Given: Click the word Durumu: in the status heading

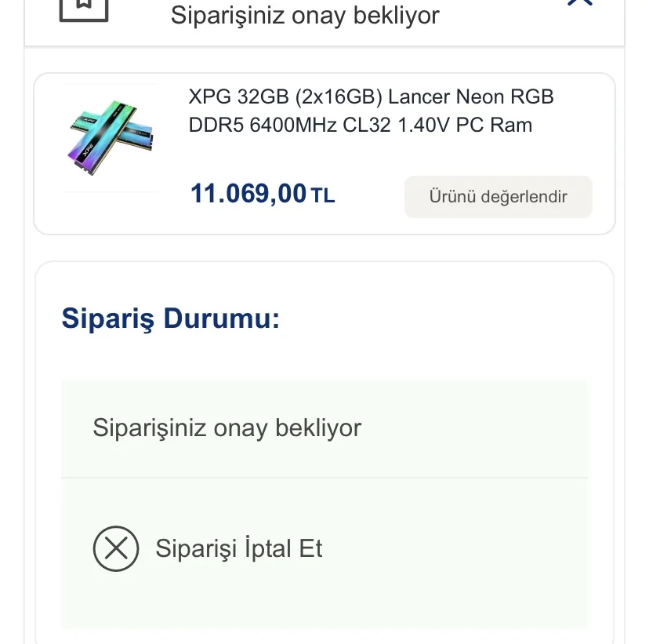Looking at the screenshot, I should click(221, 320).
